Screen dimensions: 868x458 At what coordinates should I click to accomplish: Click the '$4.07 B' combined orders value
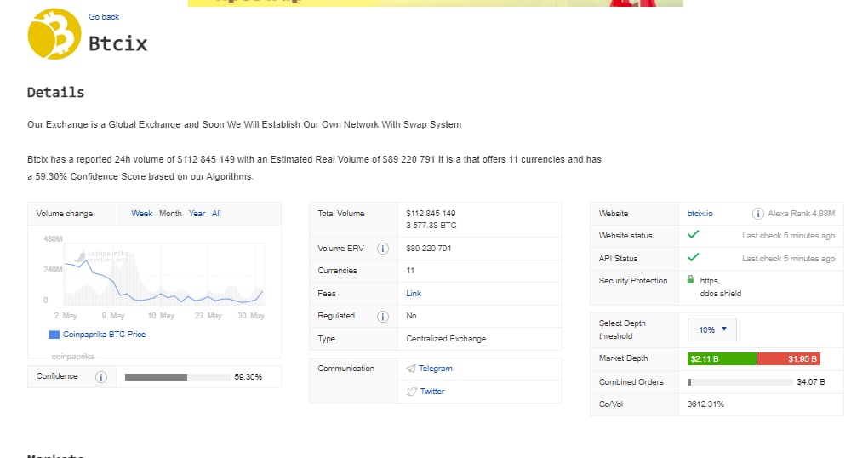[x=811, y=382]
